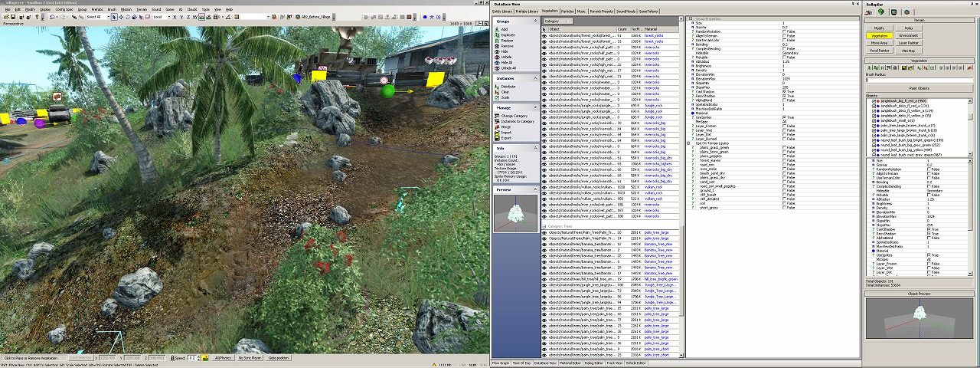Click the Paint Objects button
980x368 pixels.
click(x=921, y=89)
